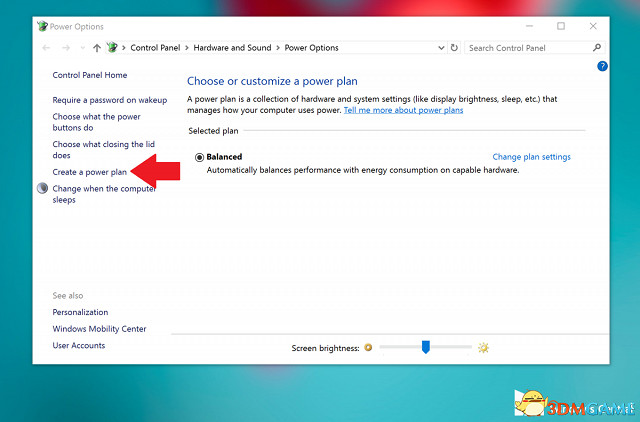Open the blue Help question mark icon
Screen dimensions: 640x422
(602, 66)
